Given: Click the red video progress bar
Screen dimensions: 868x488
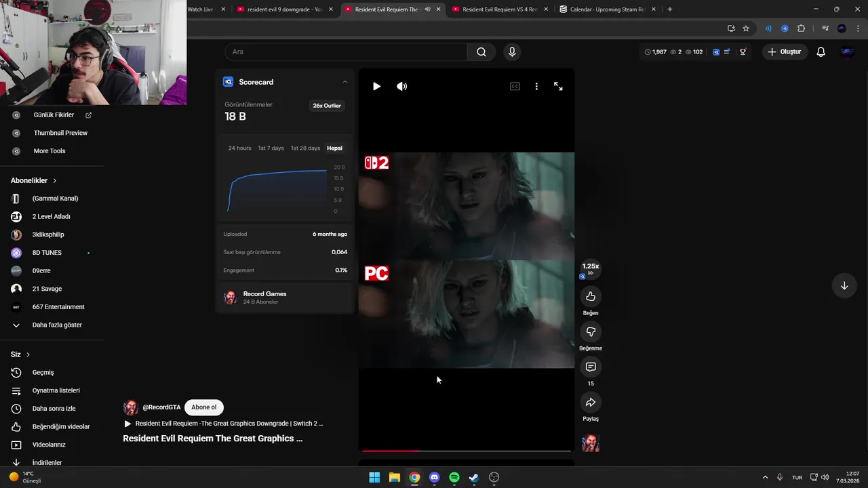Looking at the screenshot, I should point(467,451).
